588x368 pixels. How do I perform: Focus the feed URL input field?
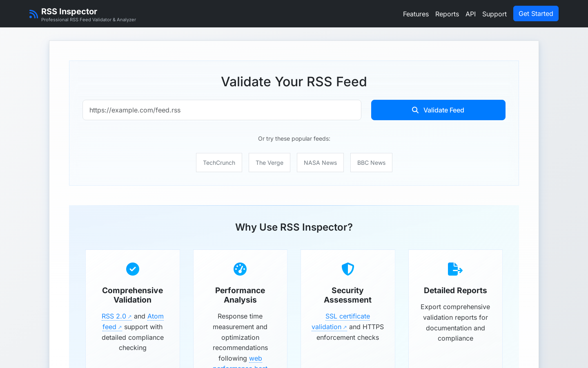click(x=222, y=110)
